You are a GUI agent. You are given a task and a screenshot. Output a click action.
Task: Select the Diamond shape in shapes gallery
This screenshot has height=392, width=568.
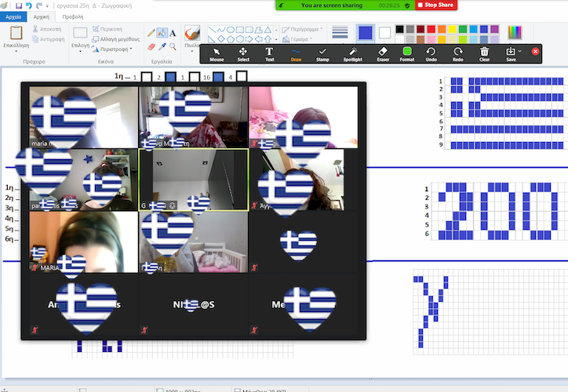click(x=221, y=39)
